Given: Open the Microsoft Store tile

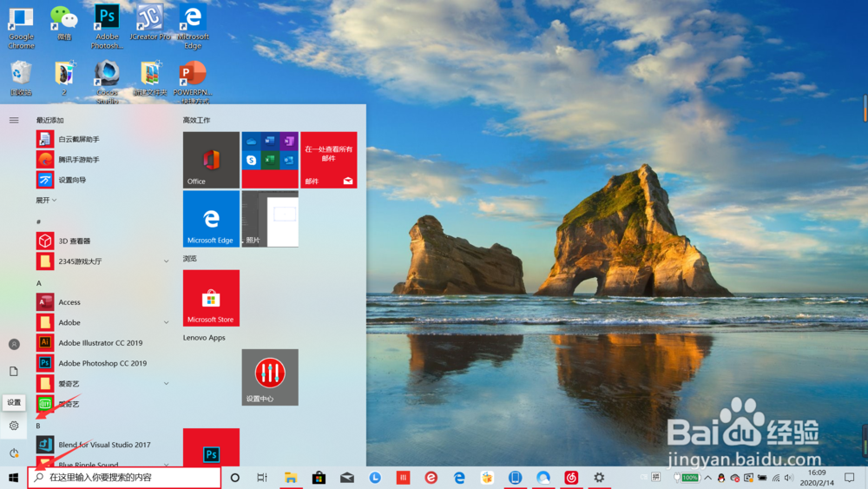Looking at the screenshot, I should [x=211, y=298].
